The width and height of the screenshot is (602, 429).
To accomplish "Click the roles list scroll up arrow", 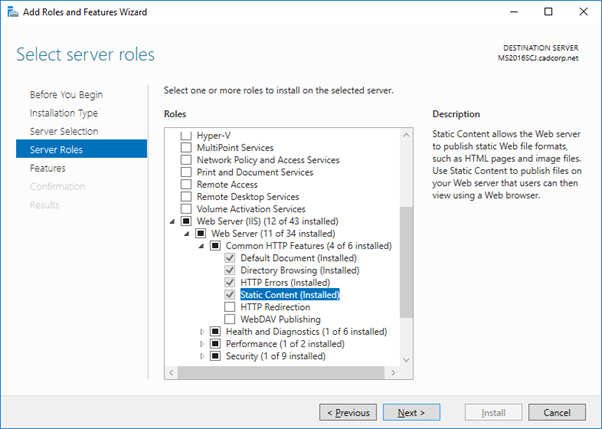I will 406,135.
